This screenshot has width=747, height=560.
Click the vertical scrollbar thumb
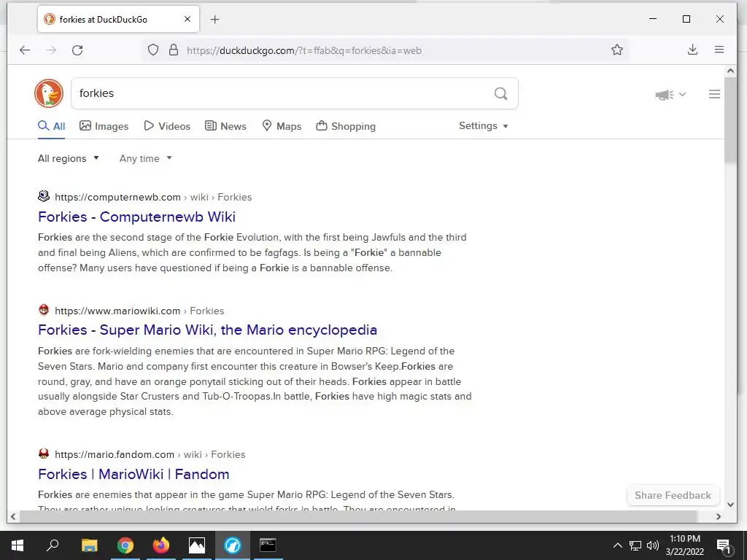point(729,119)
